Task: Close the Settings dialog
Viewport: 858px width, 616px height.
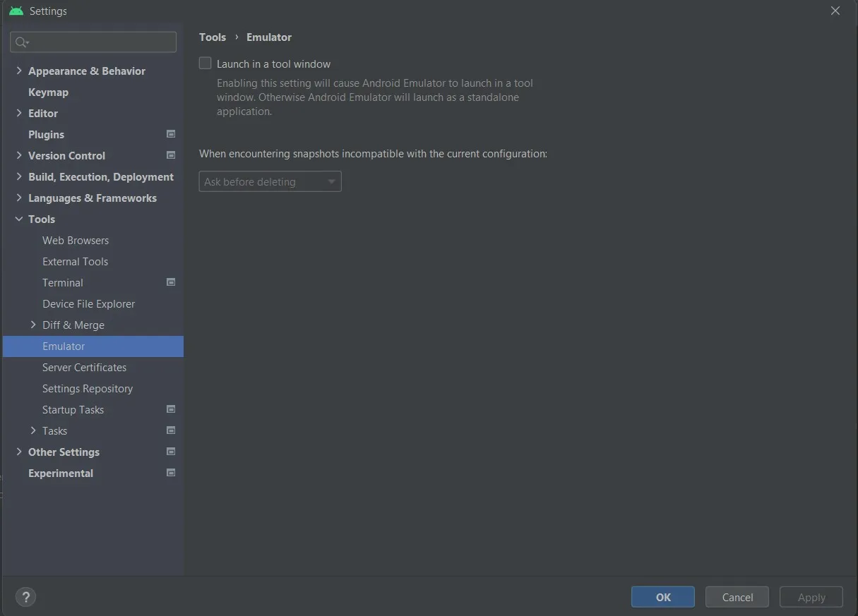Action: [835, 11]
